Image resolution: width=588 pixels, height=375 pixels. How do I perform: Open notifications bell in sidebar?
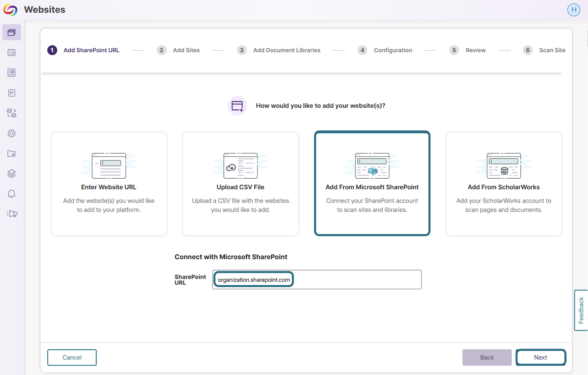pyautogui.click(x=12, y=194)
